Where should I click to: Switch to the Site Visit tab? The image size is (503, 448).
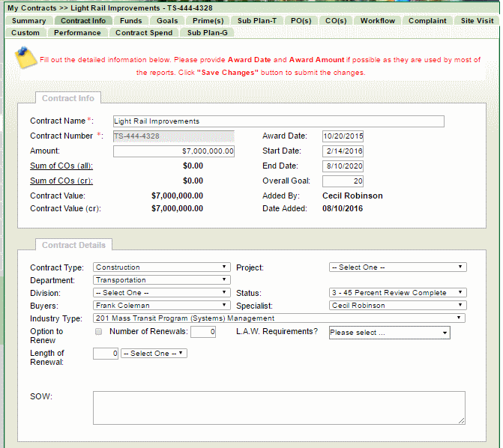point(477,21)
